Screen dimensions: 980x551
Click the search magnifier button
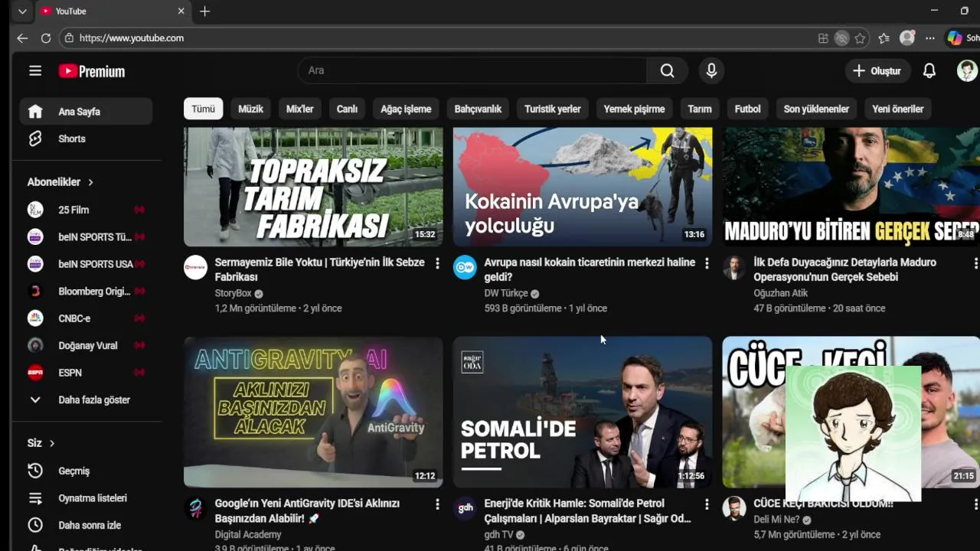point(667,70)
